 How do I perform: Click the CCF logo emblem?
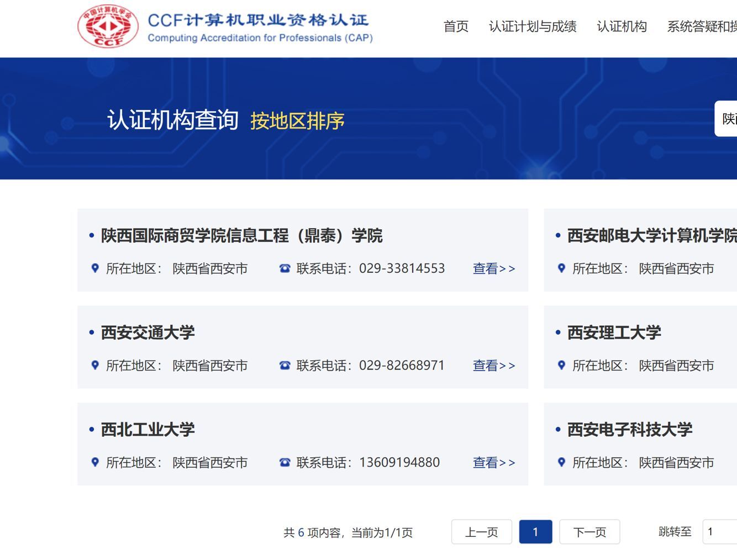click(108, 27)
